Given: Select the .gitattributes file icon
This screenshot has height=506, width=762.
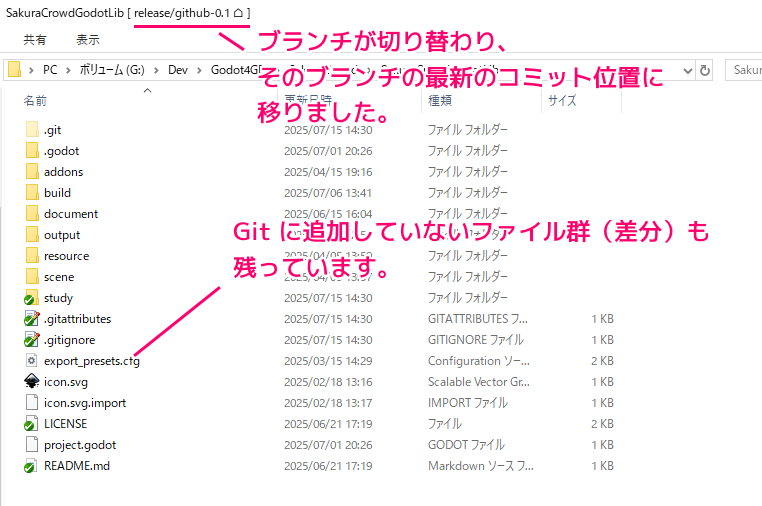Looking at the screenshot, I should pos(31,319).
